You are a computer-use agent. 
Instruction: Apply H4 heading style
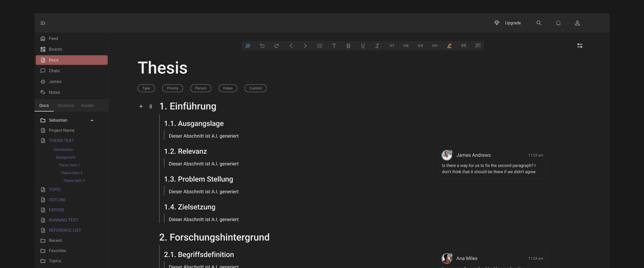point(435,46)
